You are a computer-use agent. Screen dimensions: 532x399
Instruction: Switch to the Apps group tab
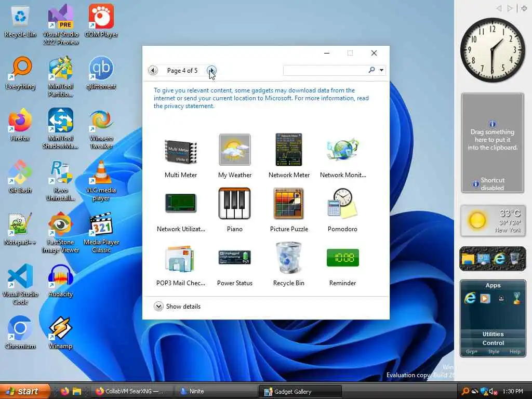[x=493, y=285]
